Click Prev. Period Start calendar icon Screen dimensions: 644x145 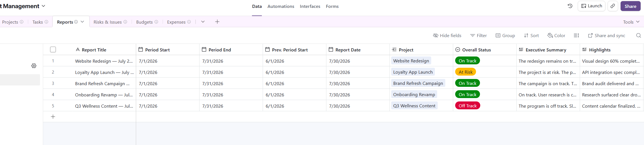[x=267, y=49]
